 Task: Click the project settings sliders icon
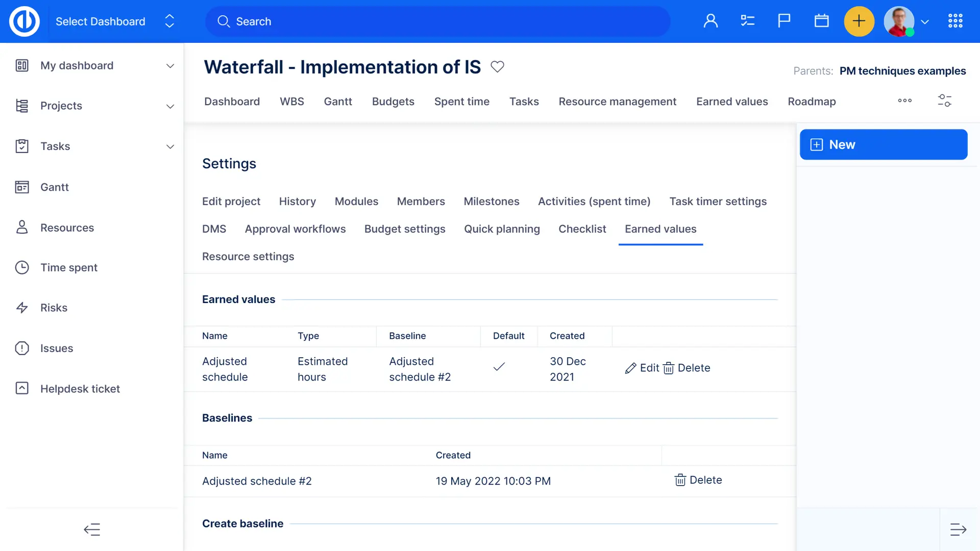tap(944, 101)
